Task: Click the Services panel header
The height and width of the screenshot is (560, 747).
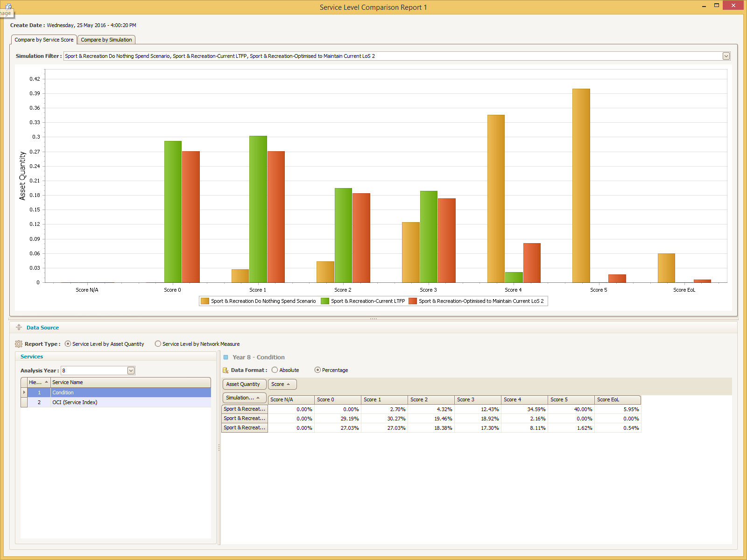Action: pyautogui.click(x=115, y=357)
